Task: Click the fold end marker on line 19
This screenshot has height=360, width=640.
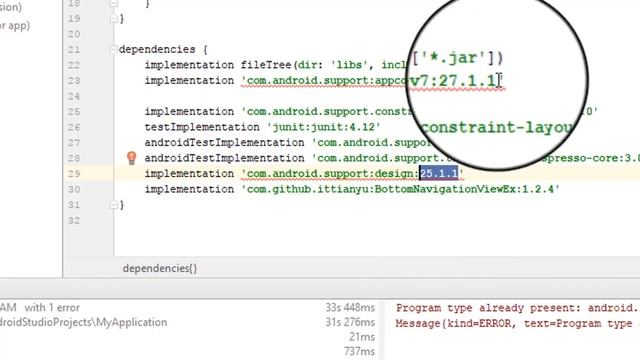Action: (113, 19)
